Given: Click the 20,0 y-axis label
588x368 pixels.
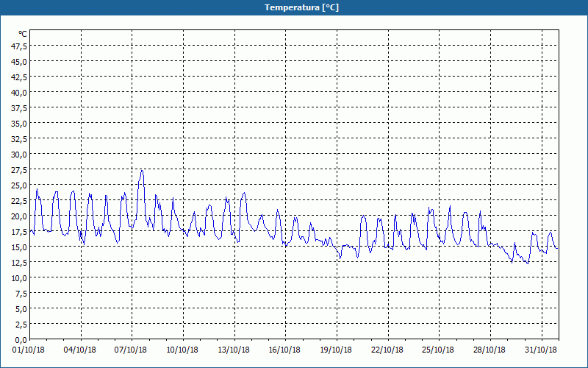Looking at the screenshot, I should point(20,216).
